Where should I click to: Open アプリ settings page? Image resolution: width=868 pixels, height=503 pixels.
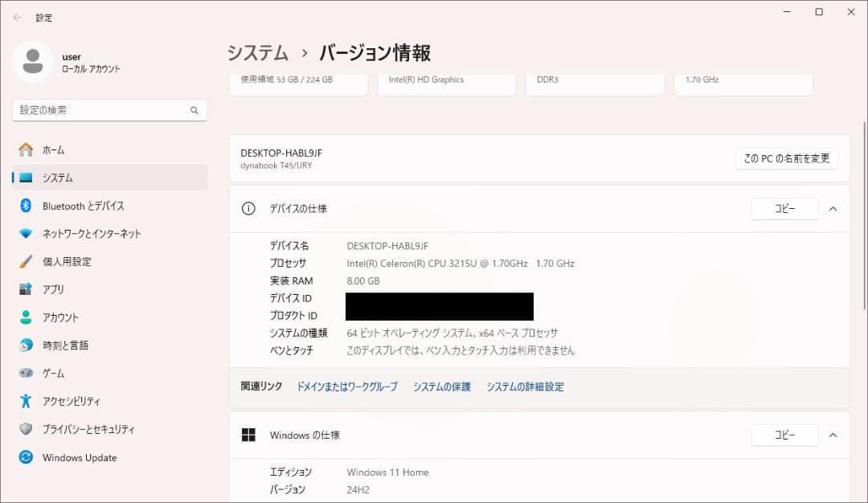click(109, 288)
